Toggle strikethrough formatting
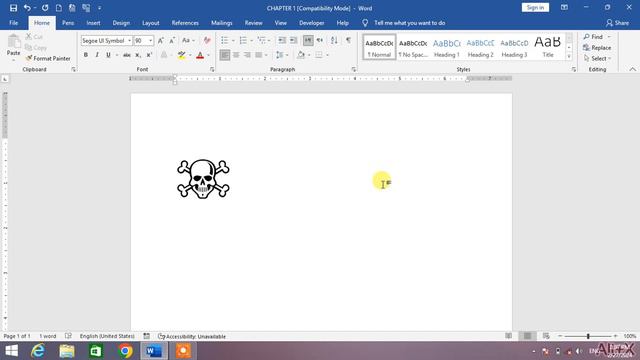Image resolution: width=640 pixels, height=360 pixels. tap(127, 55)
